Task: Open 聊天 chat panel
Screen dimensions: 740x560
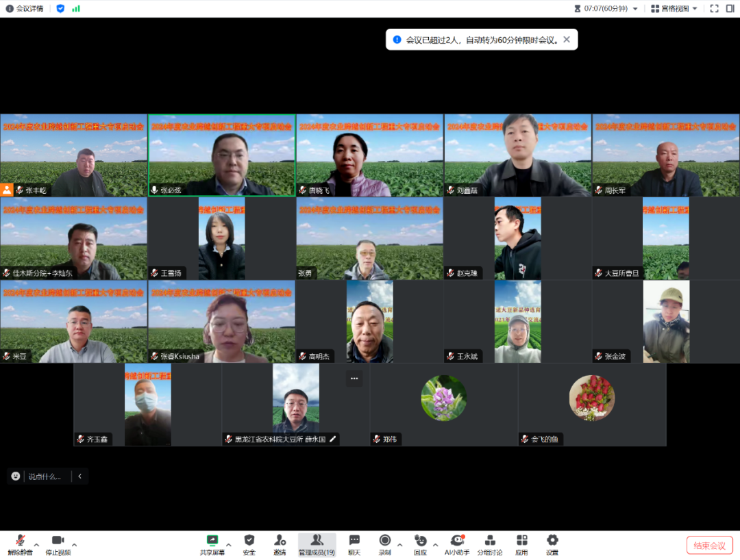Action: click(354, 544)
